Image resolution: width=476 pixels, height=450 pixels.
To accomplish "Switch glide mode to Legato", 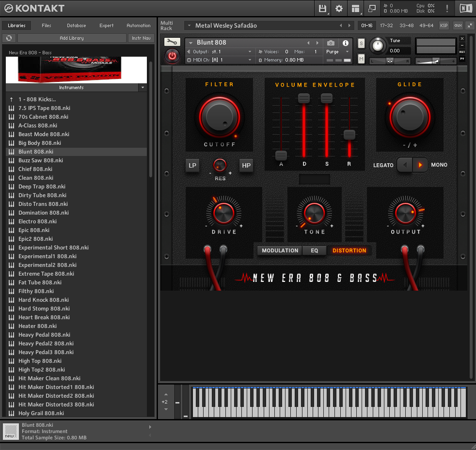I will tap(405, 165).
